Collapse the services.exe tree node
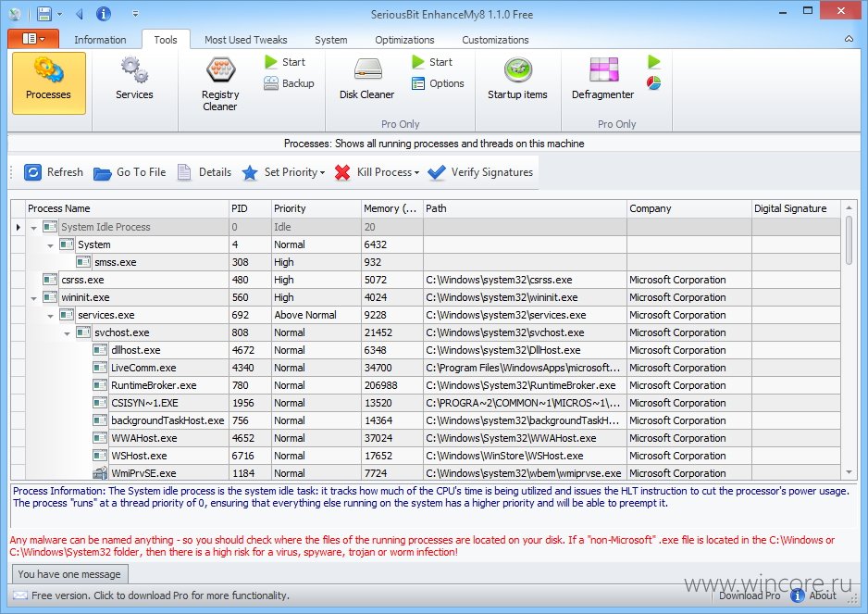This screenshot has height=614, width=868. point(50,316)
